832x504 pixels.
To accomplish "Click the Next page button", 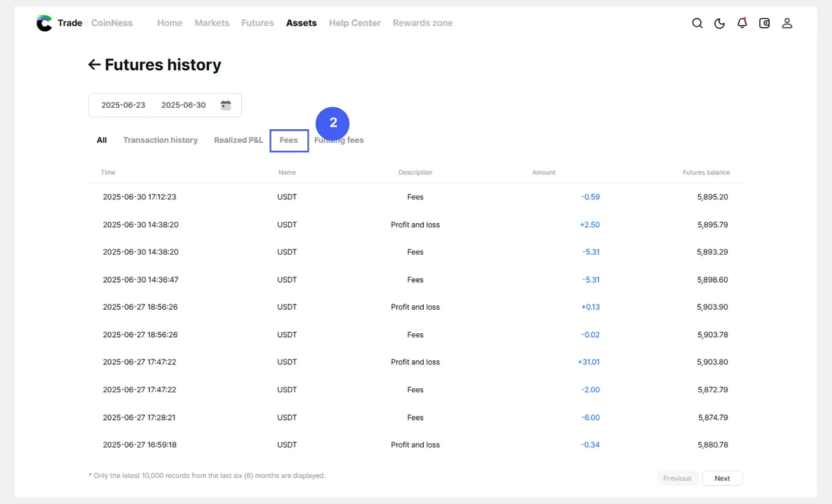I will pos(722,479).
